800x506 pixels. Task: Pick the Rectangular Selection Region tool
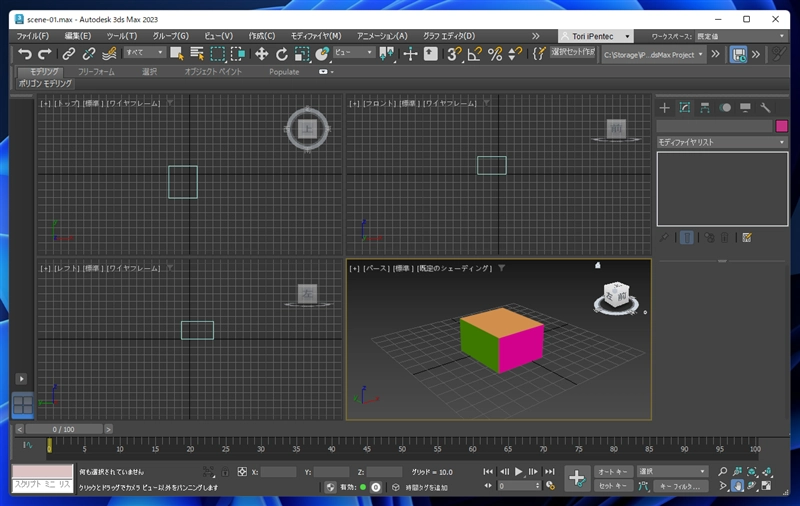(x=218, y=54)
